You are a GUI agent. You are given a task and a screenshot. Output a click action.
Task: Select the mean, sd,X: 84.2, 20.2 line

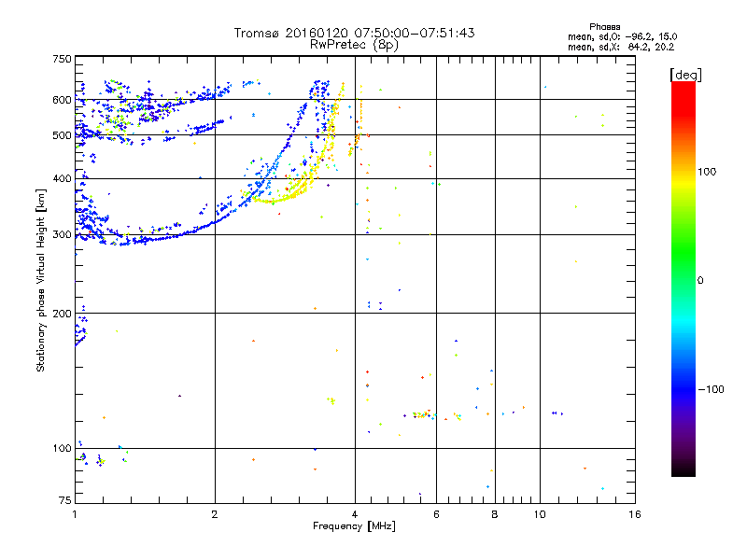(x=621, y=47)
